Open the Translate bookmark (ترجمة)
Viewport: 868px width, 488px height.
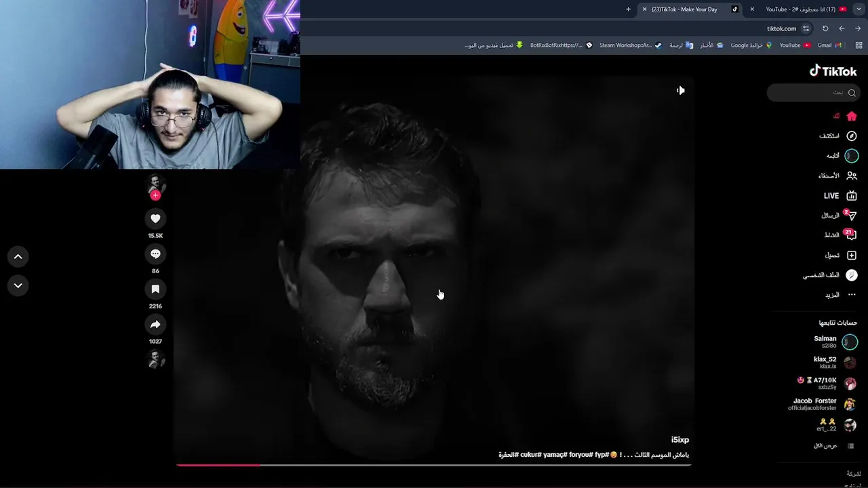pos(681,45)
